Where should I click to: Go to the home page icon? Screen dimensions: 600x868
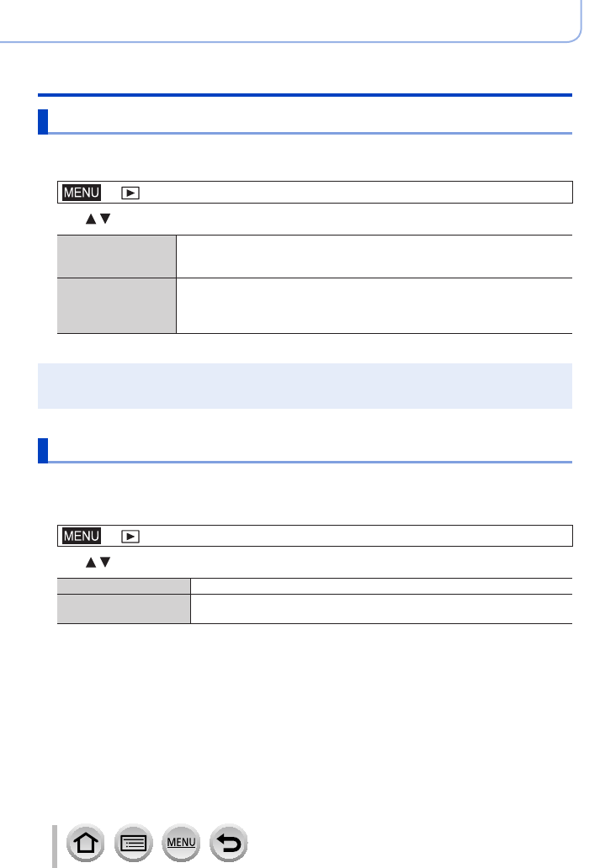[x=85, y=843]
